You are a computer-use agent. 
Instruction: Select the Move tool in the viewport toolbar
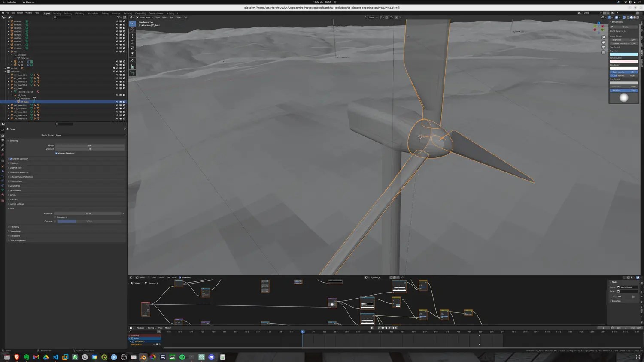click(x=132, y=36)
